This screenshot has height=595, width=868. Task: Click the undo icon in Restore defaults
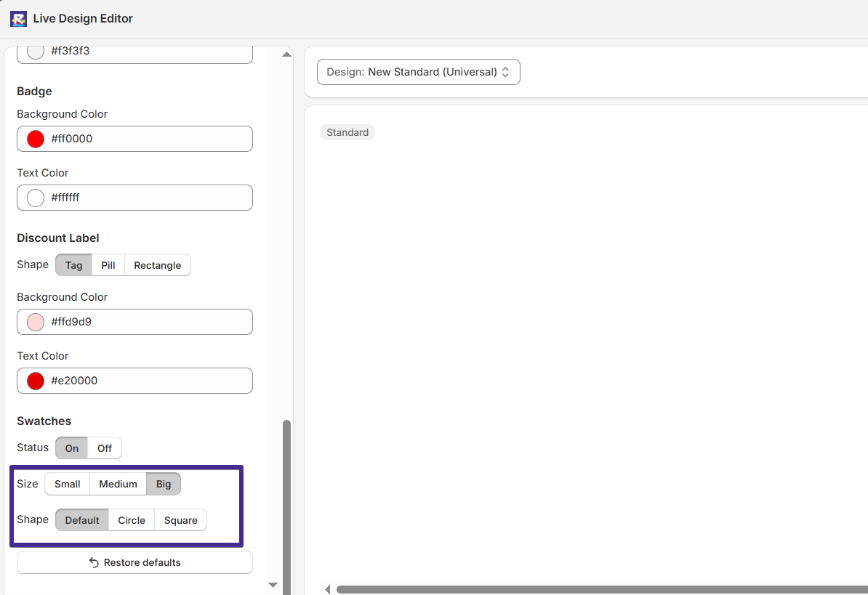(x=94, y=562)
